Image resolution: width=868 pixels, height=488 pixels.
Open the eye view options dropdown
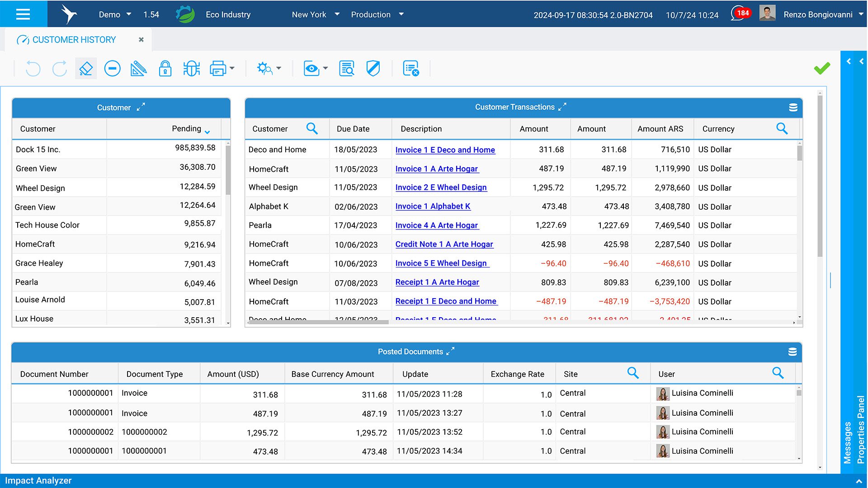pos(325,69)
